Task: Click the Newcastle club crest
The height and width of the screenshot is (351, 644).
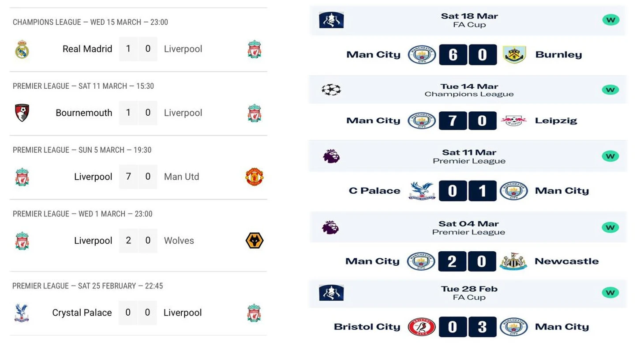Action: (513, 261)
